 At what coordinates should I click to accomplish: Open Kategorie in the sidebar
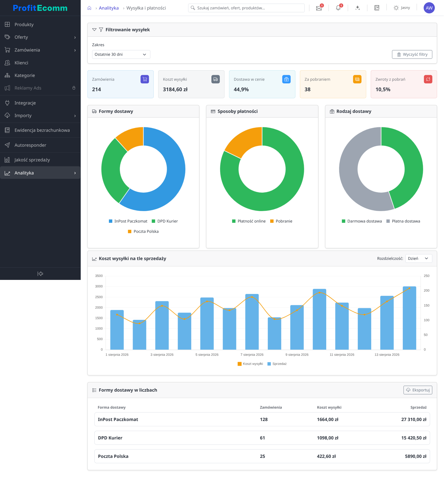(41, 76)
